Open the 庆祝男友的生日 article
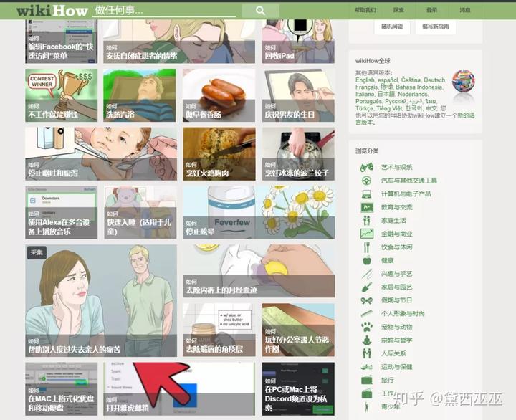The image size is (516, 420). 298,95
